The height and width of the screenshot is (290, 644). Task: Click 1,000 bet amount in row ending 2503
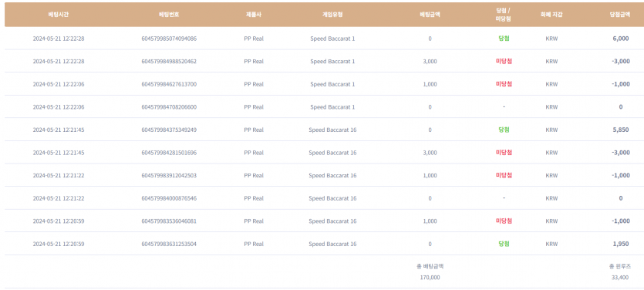point(430,175)
